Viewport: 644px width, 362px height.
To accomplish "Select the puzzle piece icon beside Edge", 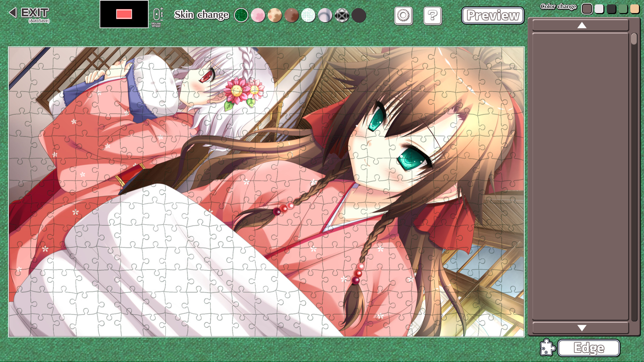I will pyautogui.click(x=548, y=348).
